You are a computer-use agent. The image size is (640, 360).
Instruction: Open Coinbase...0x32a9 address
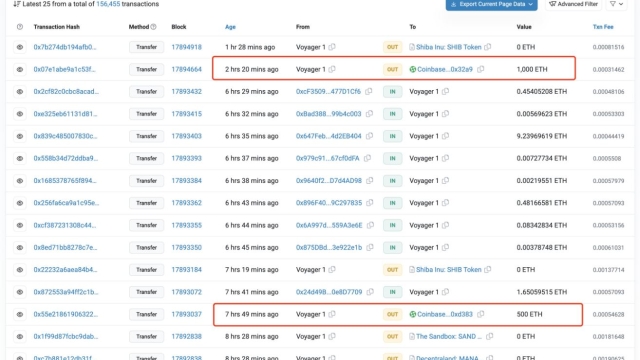pyautogui.click(x=445, y=69)
